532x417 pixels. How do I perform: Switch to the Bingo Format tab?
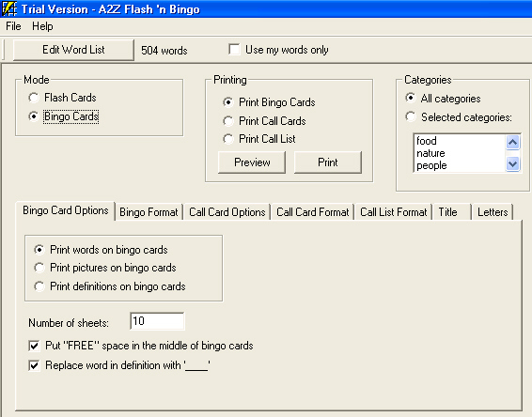point(149,212)
